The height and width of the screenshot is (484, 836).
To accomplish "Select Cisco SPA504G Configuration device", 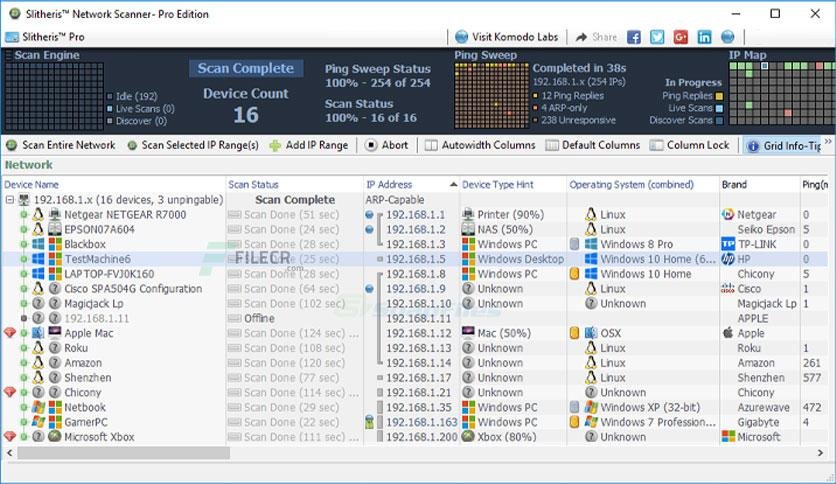I will point(133,289).
